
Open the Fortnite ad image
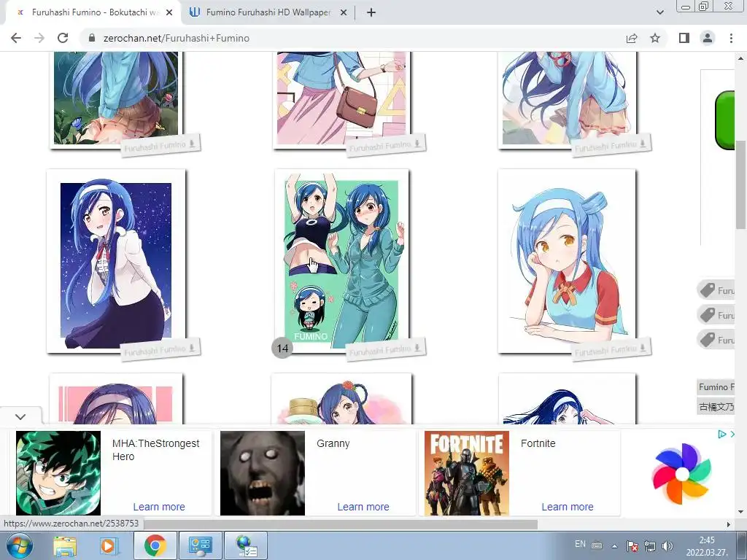pos(466,472)
